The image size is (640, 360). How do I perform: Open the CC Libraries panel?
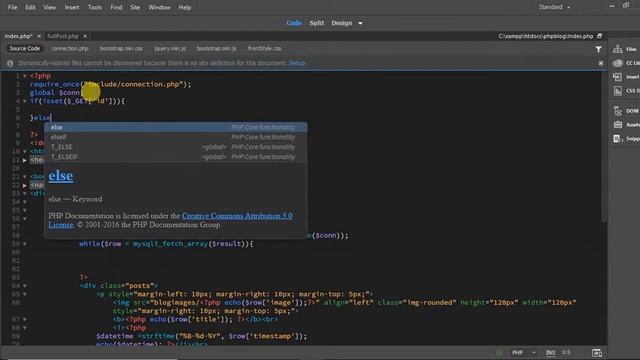pyautogui.click(x=625, y=63)
